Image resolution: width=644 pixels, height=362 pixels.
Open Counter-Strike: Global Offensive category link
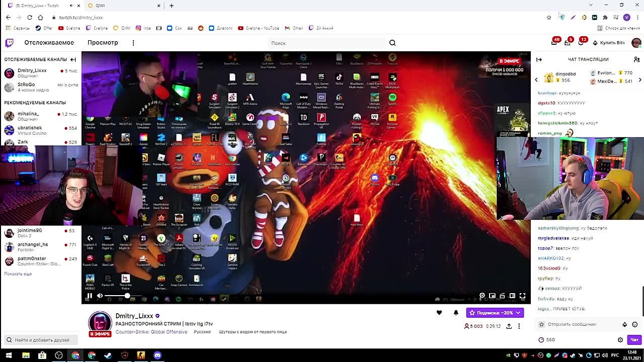[x=151, y=332]
